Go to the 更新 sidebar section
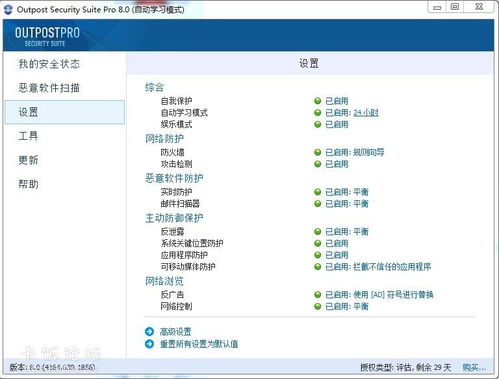Viewport: 499px width, 379px height. coord(28,160)
